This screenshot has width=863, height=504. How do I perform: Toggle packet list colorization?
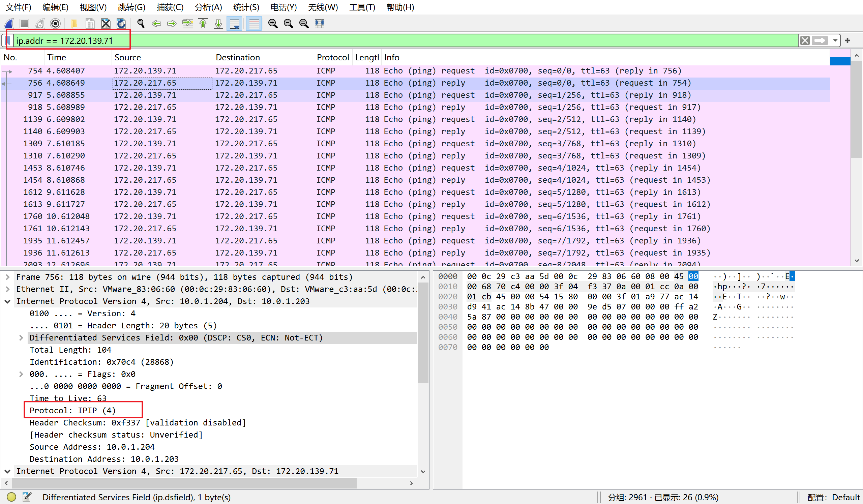click(254, 23)
